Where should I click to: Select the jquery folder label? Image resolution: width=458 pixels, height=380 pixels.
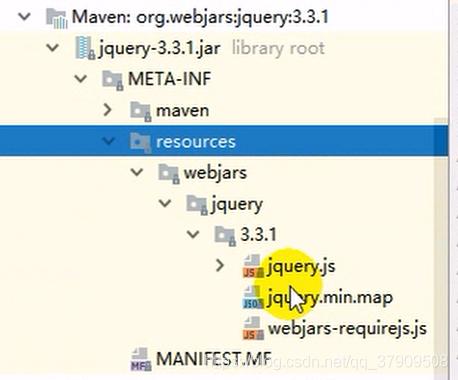coord(237,204)
